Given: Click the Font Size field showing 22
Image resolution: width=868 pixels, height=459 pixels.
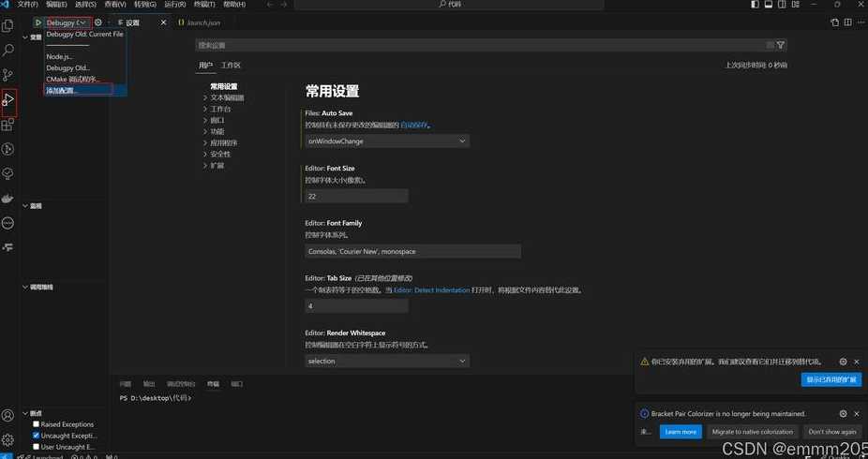Looking at the screenshot, I should 356,197.
